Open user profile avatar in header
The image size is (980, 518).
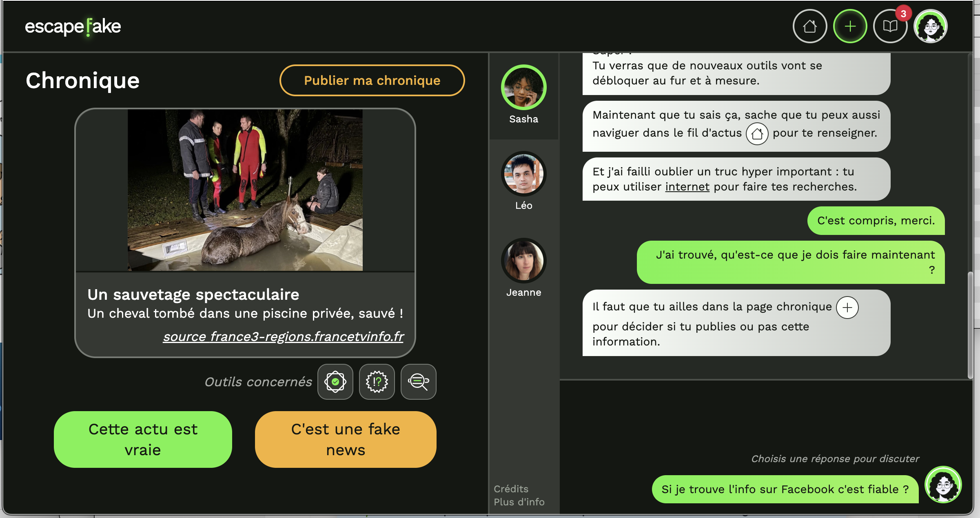(930, 27)
